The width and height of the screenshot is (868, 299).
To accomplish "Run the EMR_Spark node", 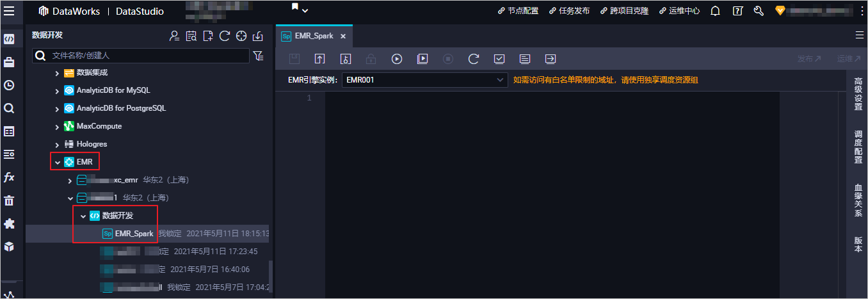I will 397,59.
